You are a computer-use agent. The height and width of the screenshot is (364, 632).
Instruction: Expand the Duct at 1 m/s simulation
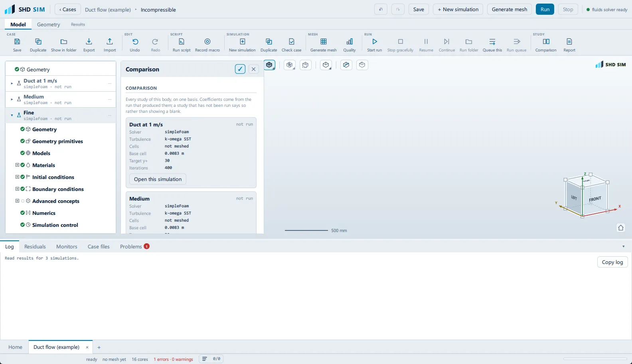tap(12, 83)
